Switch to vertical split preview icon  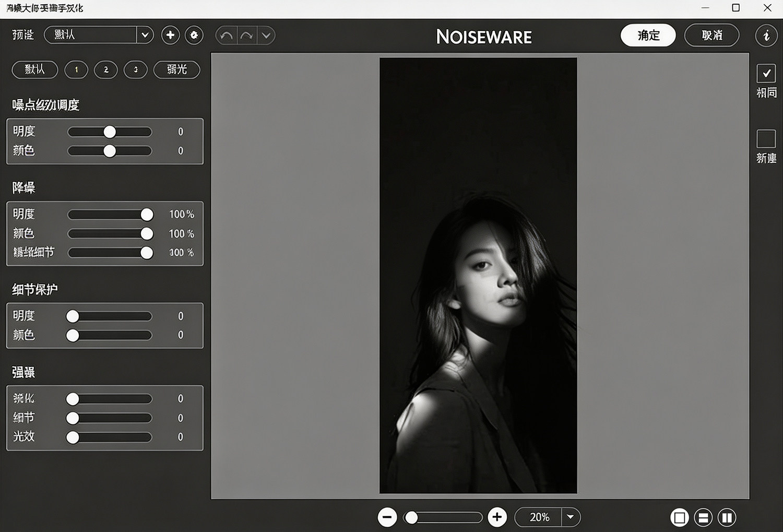[x=727, y=517]
